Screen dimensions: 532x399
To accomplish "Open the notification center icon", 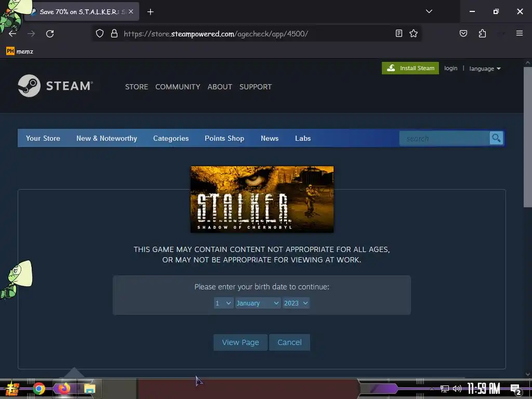I will (x=516, y=390).
